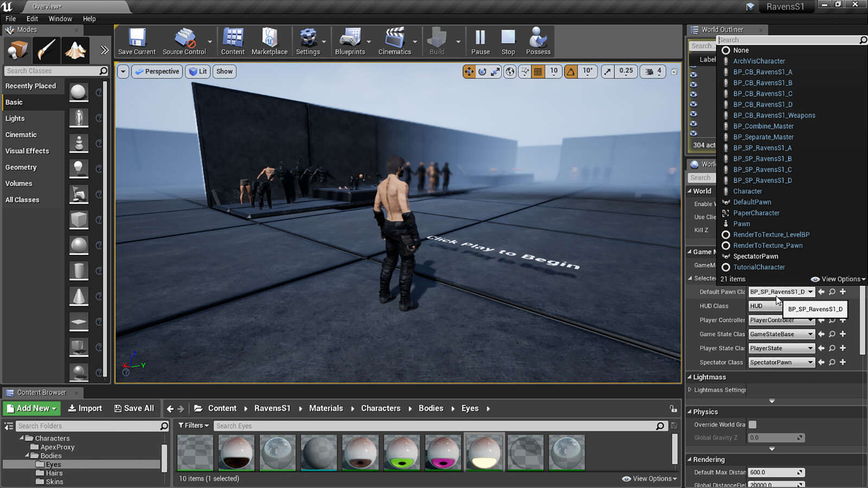The width and height of the screenshot is (868, 488).
Task: Select the scale gizmo tool in the viewport
Action: click(495, 72)
